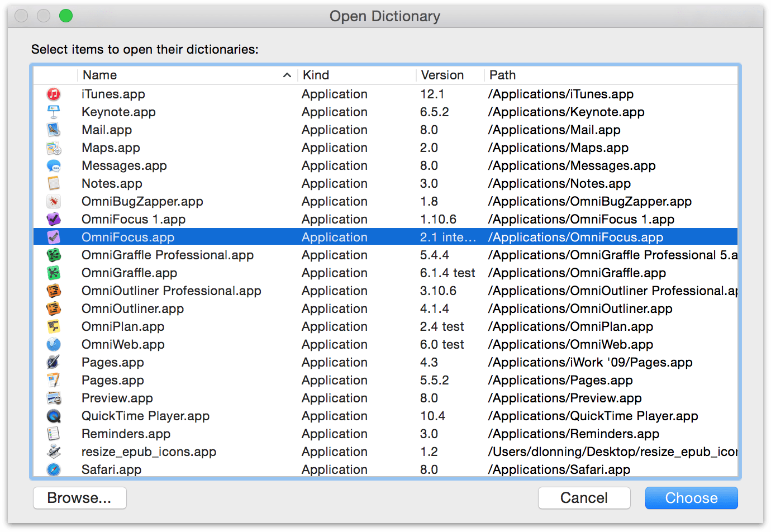Screen dimensions: 771x532
Task: Click path /Applications/Safari.app
Action: (x=559, y=469)
